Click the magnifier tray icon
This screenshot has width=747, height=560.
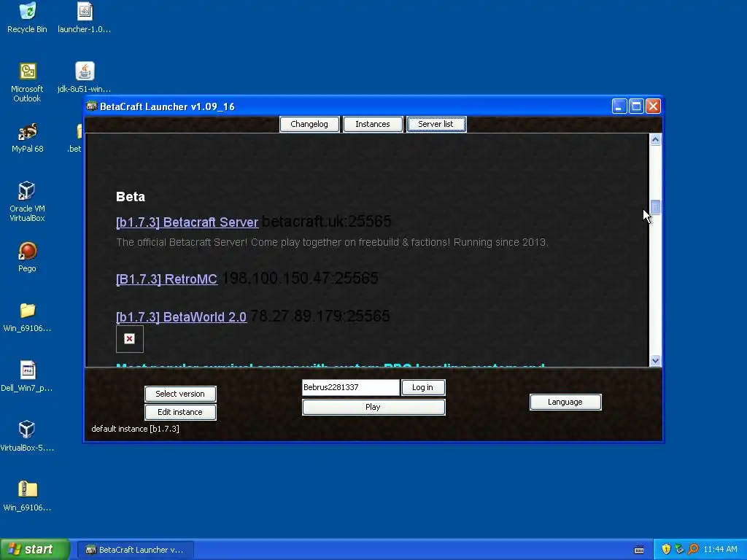point(693,549)
